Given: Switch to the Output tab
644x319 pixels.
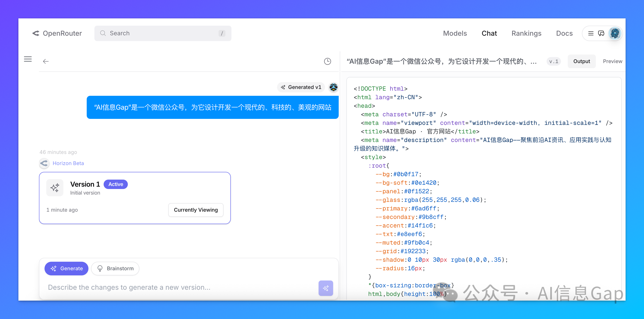Looking at the screenshot, I should 582,61.
